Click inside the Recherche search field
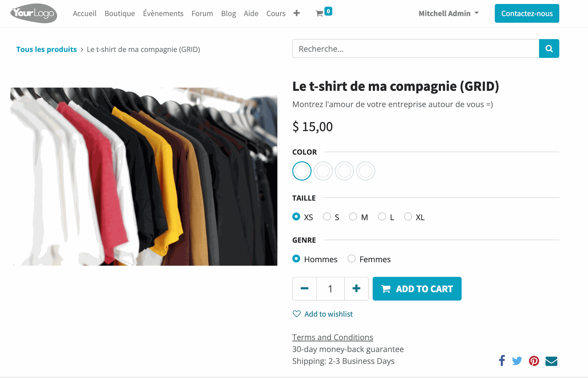 398,48
